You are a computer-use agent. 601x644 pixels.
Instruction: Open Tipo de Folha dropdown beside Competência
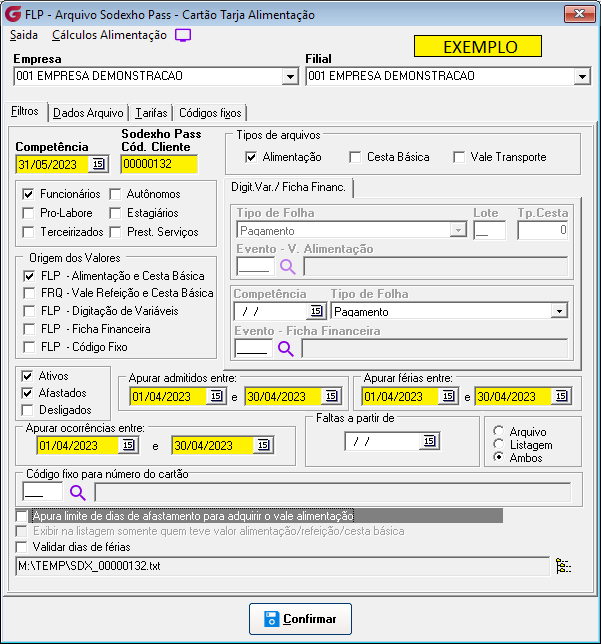pyautogui.click(x=559, y=311)
